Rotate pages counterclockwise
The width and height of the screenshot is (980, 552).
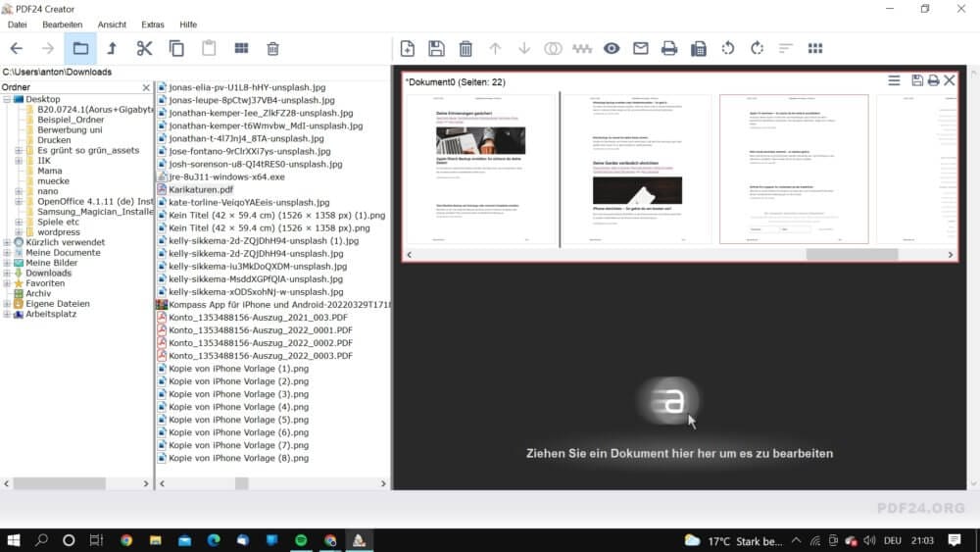(x=728, y=48)
